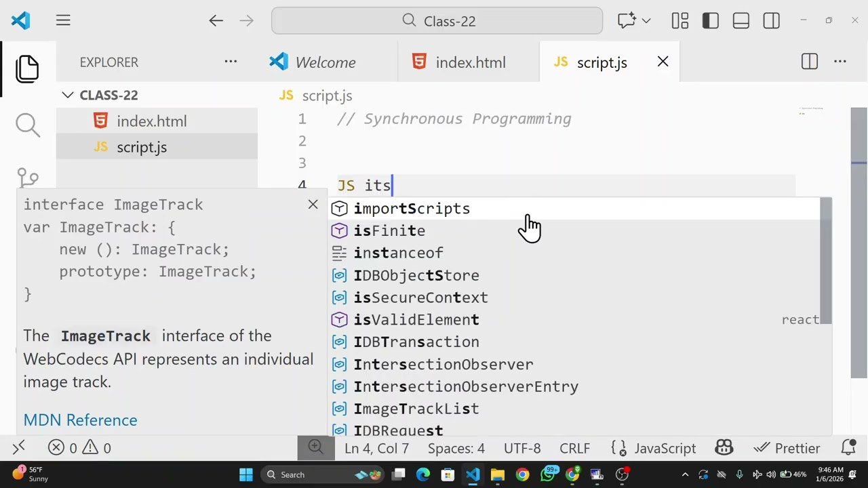Image resolution: width=868 pixels, height=488 pixels.
Task: Close the ImageTrack details popup
Action: click(x=313, y=204)
